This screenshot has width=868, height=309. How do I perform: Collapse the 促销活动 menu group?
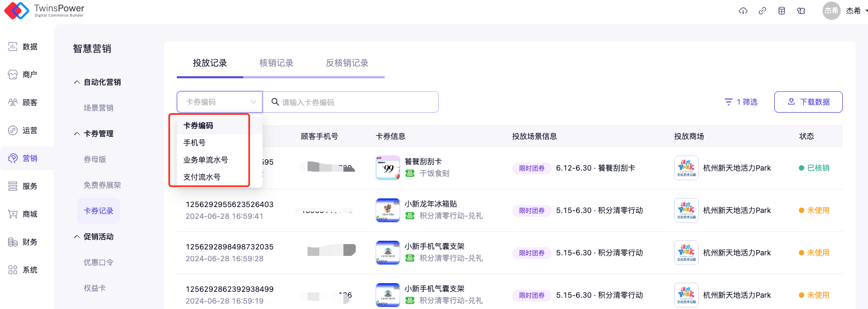94,237
